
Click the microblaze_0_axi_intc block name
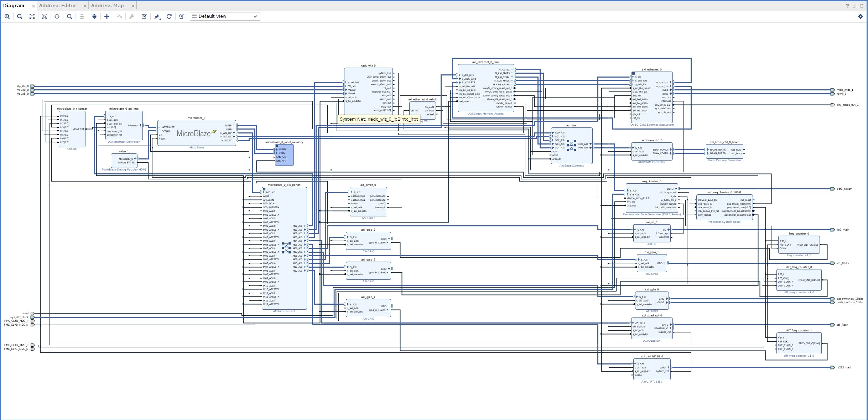(x=124, y=109)
